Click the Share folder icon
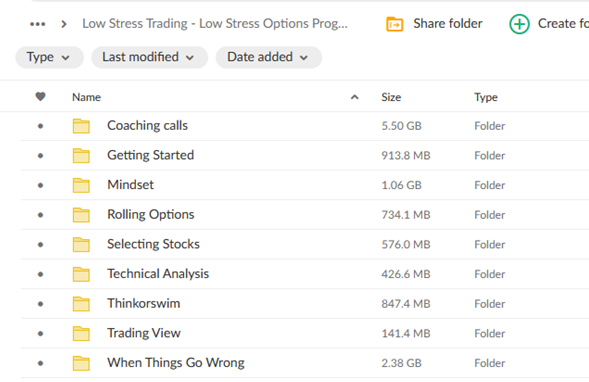Screen dimensions: 589x382 394,24
